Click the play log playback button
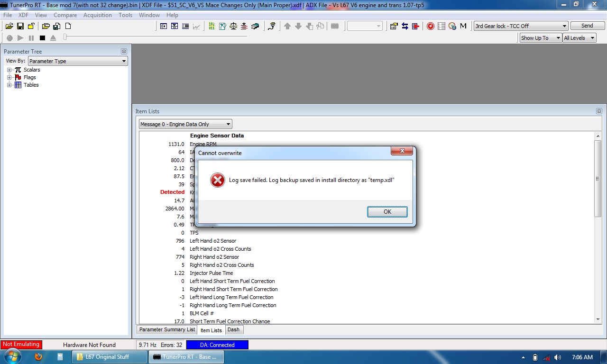This screenshot has height=364, width=607. click(20, 37)
